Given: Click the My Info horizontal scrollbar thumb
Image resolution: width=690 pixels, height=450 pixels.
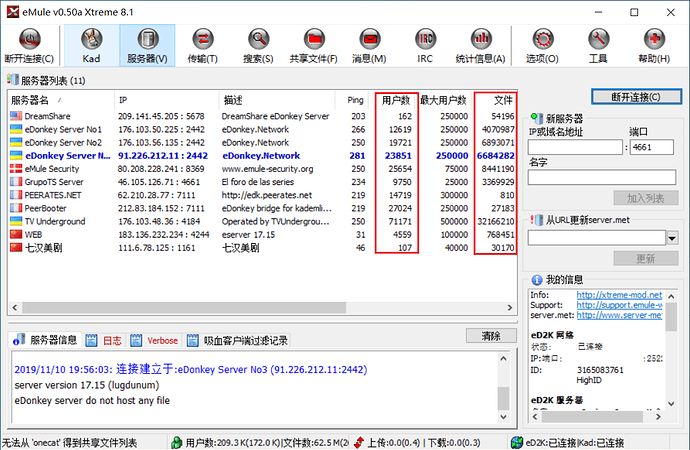Looking at the screenshot, I should (x=591, y=417).
